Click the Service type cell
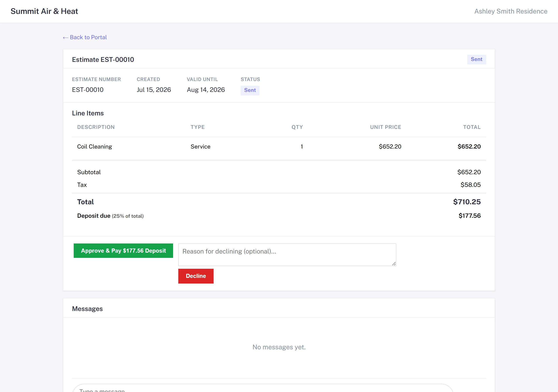Viewport: 558px width, 392px height. pos(201,146)
